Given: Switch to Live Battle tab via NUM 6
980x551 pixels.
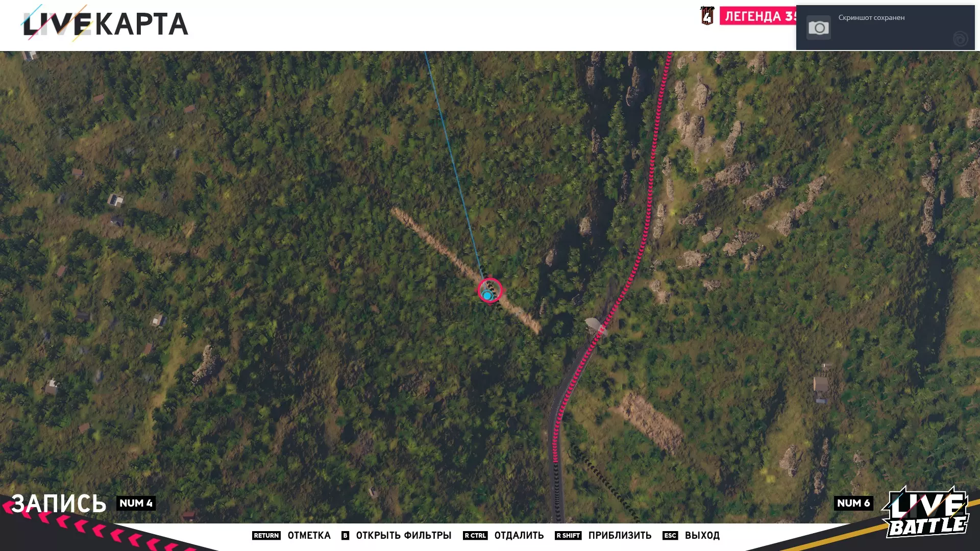Looking at the screenshot, I should (853, 503).
